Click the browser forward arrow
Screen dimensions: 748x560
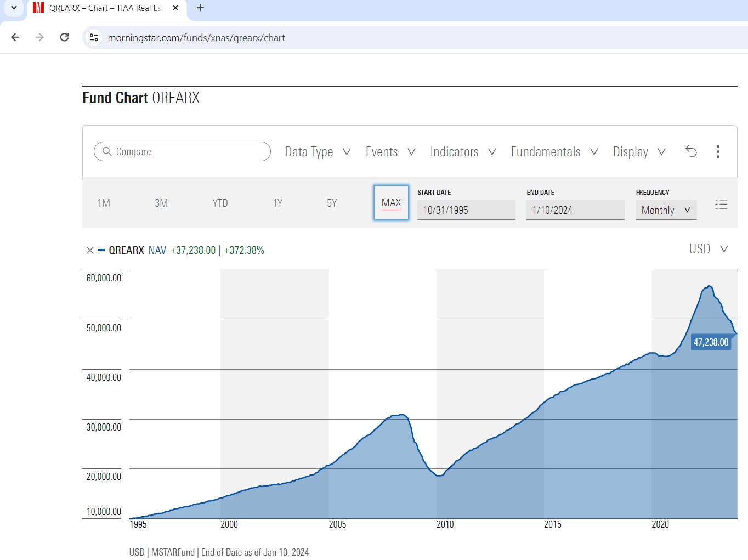point(39,37)
